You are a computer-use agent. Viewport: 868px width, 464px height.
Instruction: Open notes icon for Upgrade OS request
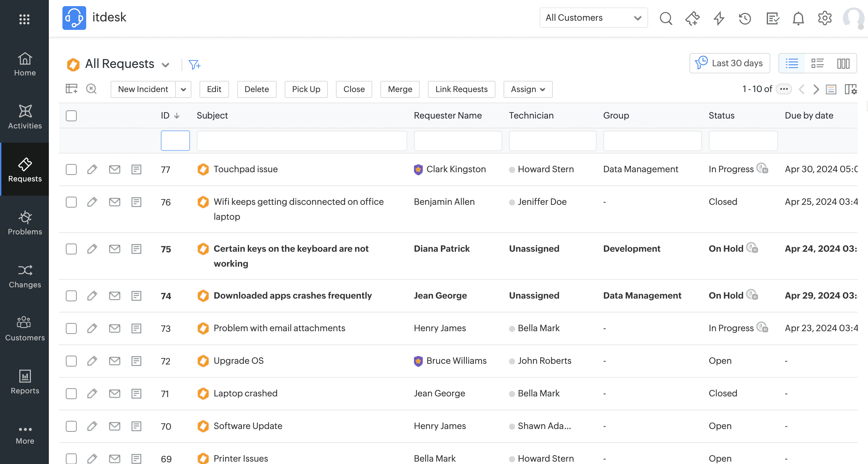[136, 361]
